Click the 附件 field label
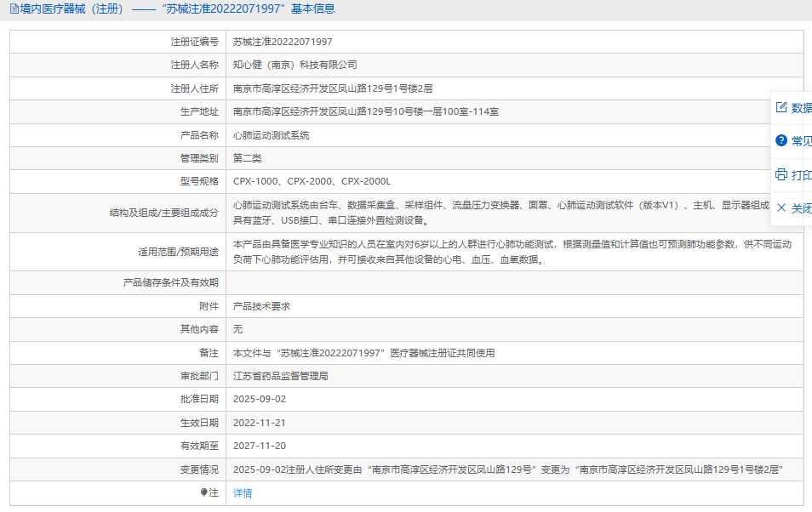 209,306
